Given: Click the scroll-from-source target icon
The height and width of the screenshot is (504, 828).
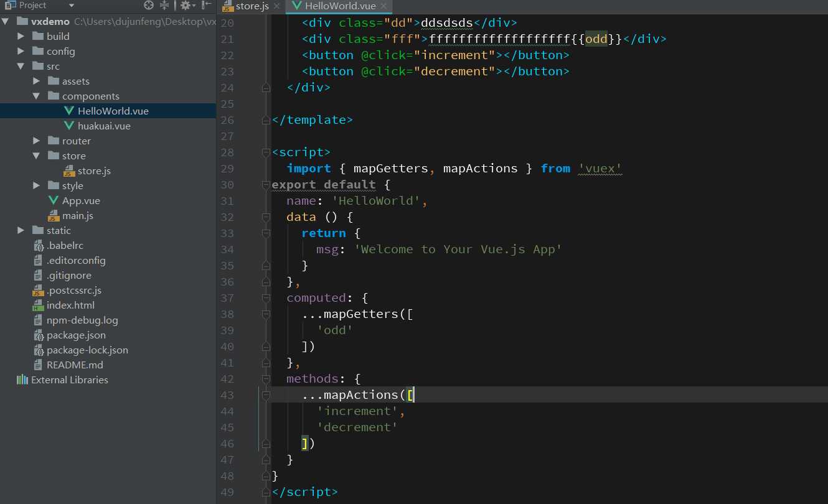Looking at the screenshot, I should click(148, 5).
